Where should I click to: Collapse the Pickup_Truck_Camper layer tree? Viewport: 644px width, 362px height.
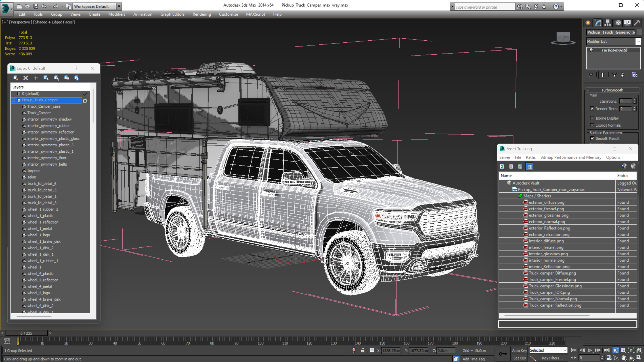click(14, 100)
